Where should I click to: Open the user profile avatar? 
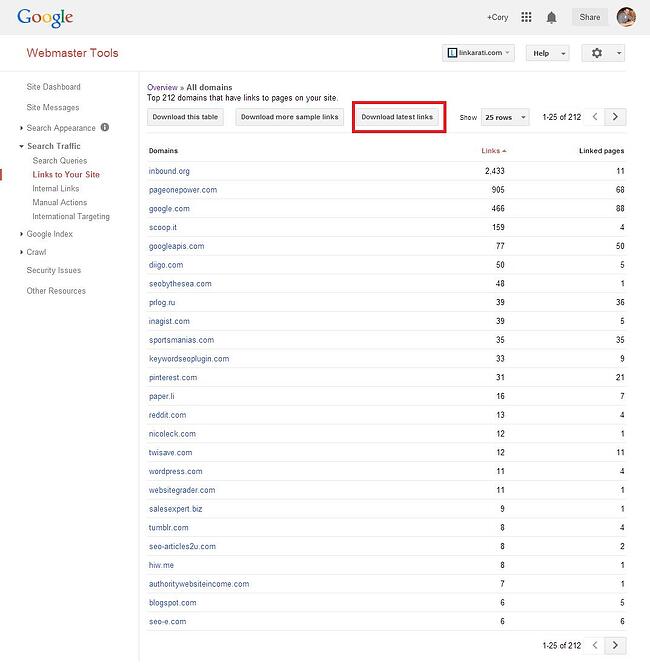(x=626, y=17)
